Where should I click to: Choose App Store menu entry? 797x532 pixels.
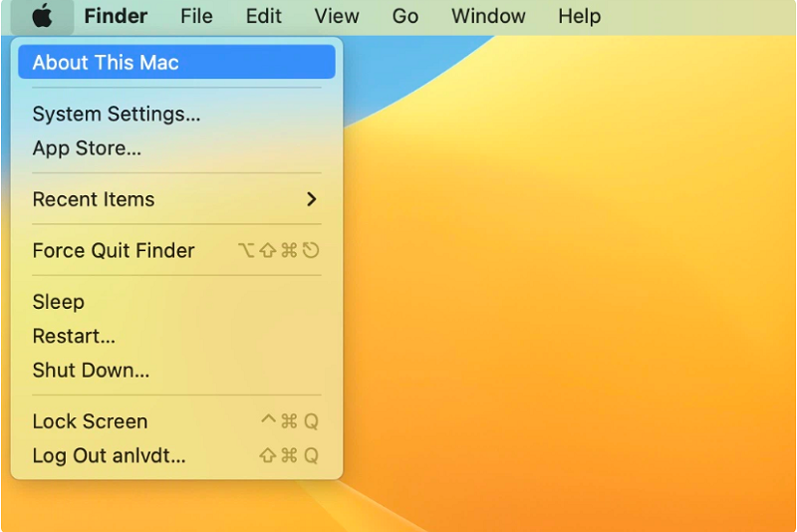pyautogui.click(x=176, y=148)
